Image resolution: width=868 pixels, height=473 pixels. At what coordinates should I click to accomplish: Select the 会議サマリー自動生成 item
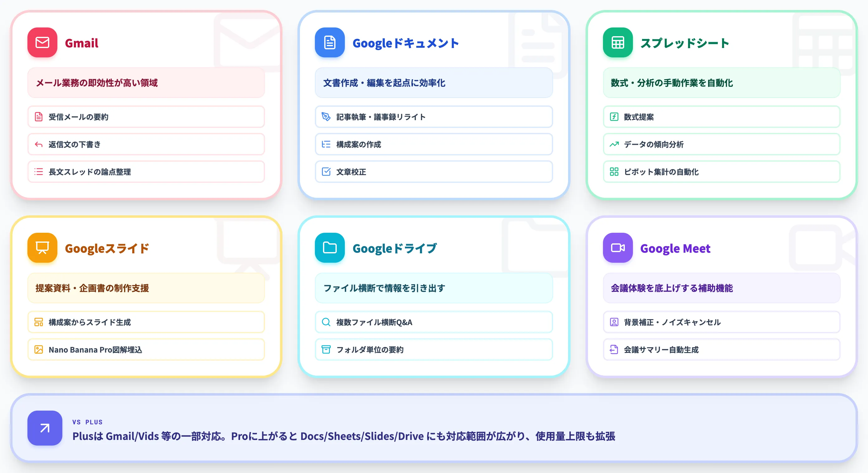[721, 349]
